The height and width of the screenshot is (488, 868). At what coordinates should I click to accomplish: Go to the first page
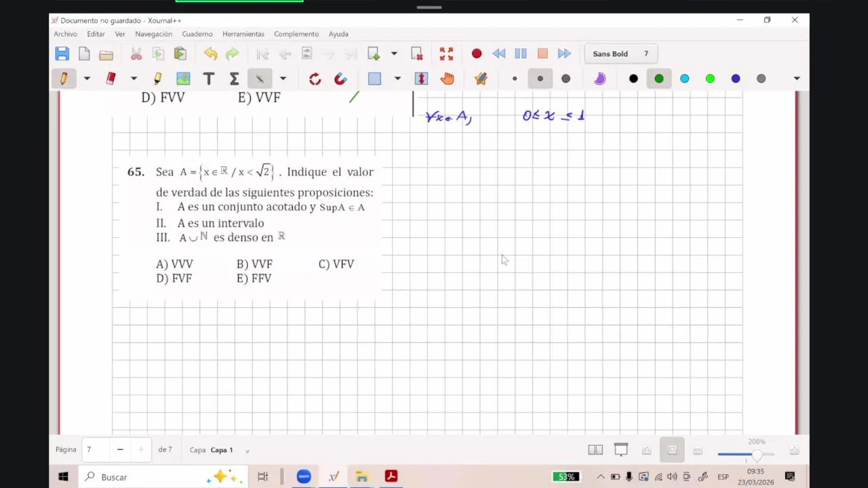coord(262,54)
